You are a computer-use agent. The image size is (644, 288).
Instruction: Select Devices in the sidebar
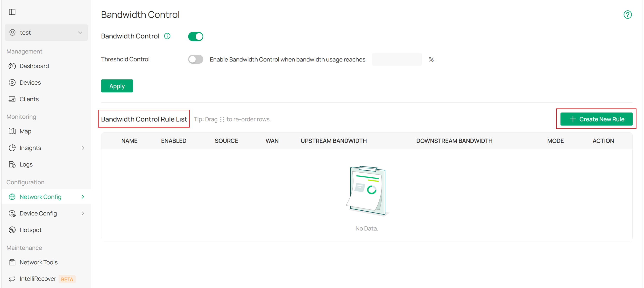click(x=30, y=82)
